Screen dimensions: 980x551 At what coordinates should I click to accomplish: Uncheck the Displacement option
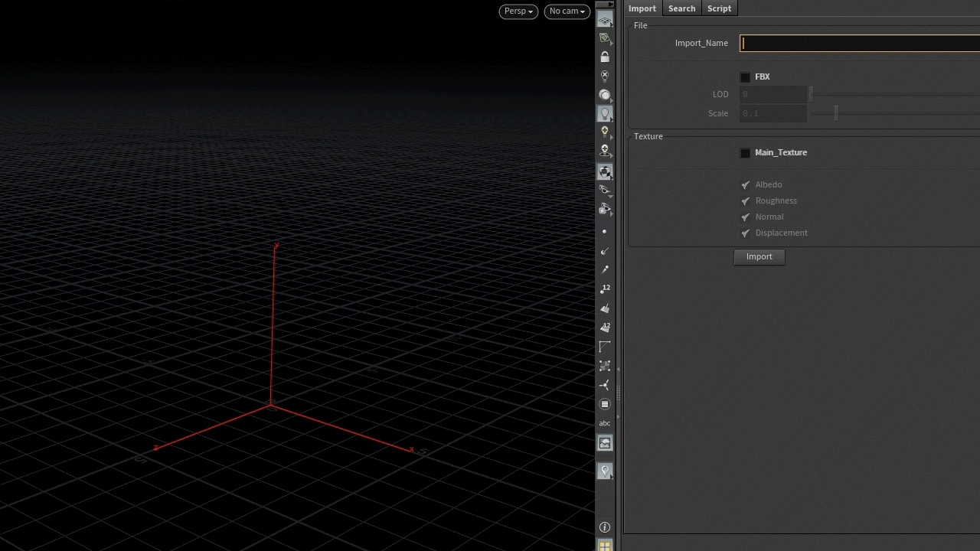(745, 233)
